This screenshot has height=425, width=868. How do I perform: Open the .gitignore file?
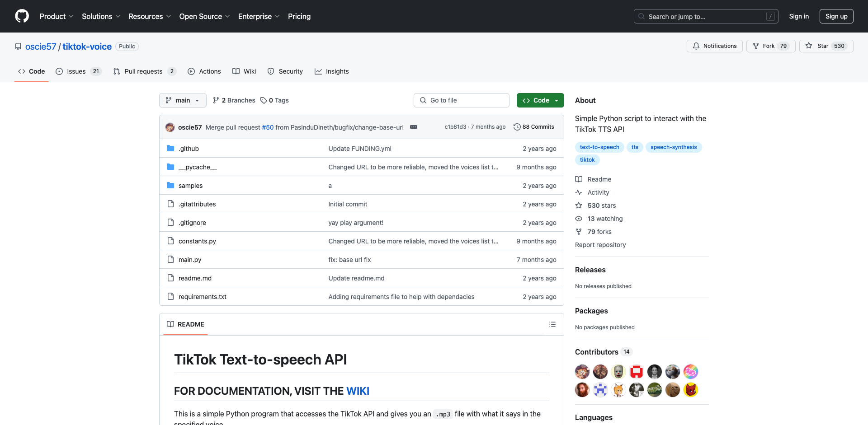point(192,223)
